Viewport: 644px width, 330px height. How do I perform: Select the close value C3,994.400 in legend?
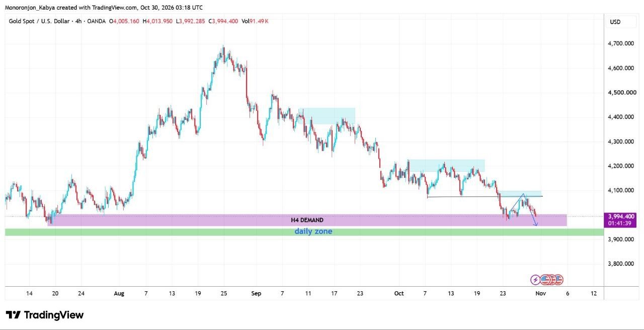(x=224, y=21)
